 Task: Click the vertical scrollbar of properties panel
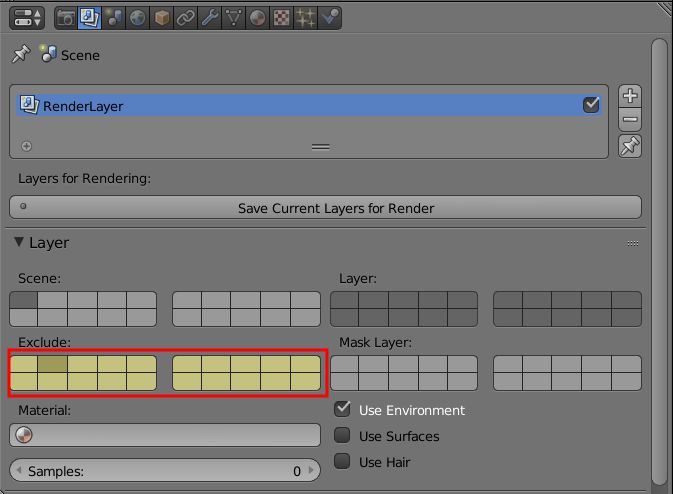point(659,262)
